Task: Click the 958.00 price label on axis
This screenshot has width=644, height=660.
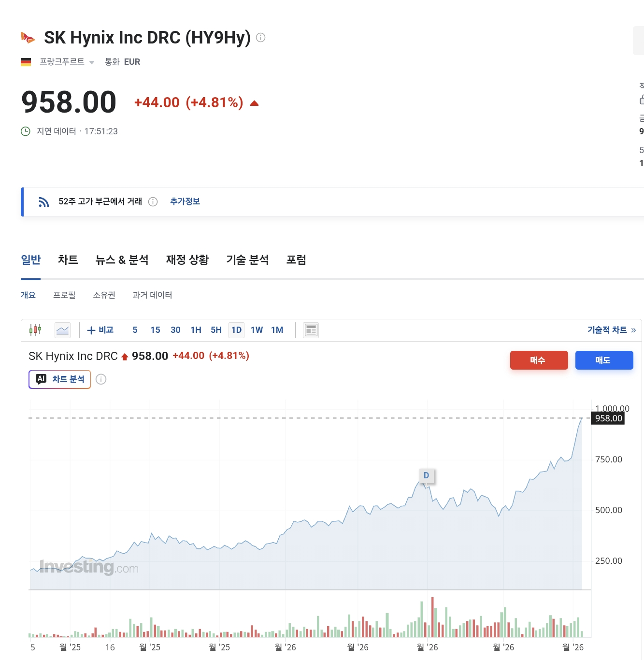Action: point(608,418)
